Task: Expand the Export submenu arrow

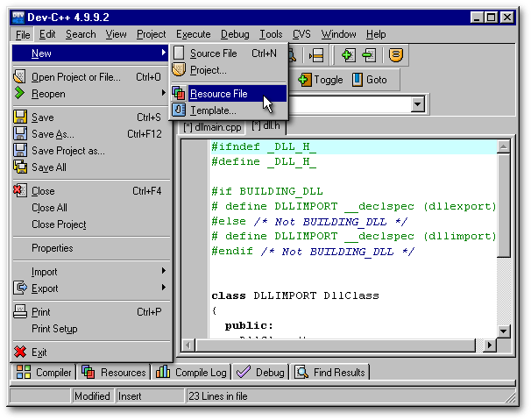Action: (164, 288)
